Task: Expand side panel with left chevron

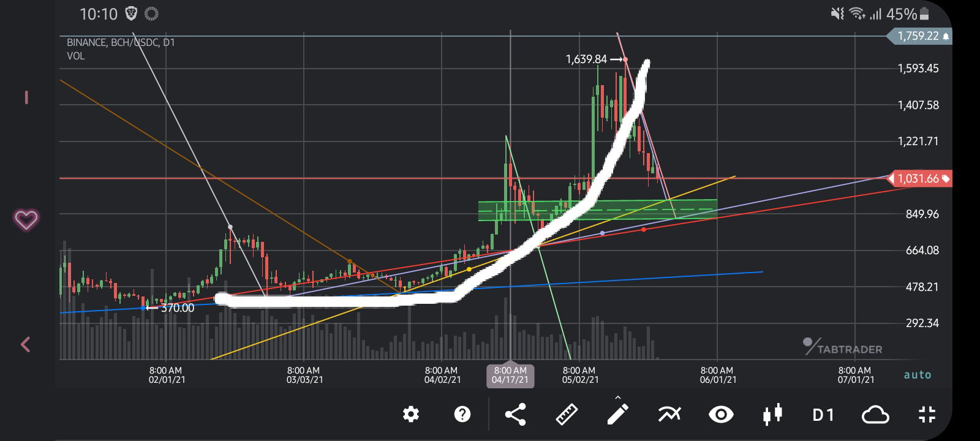Action: (25, 344)
